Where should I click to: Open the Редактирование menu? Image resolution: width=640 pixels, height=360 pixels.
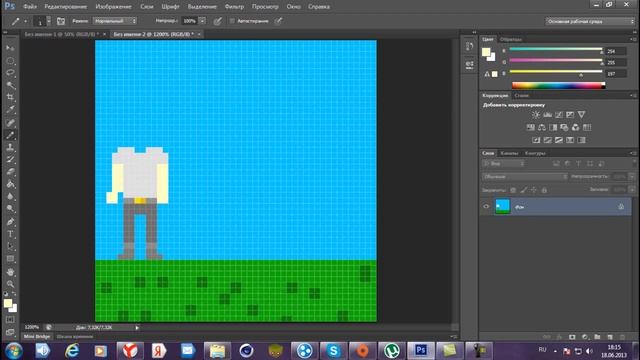[65, 7]
